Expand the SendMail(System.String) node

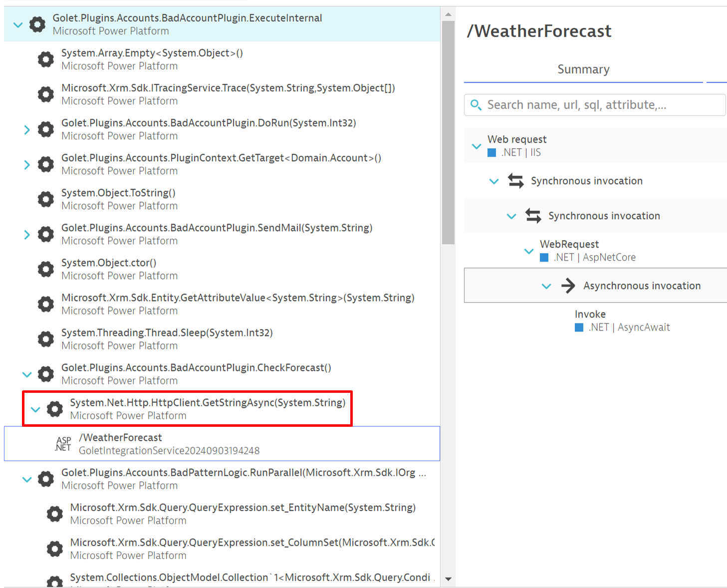point(27,235)
